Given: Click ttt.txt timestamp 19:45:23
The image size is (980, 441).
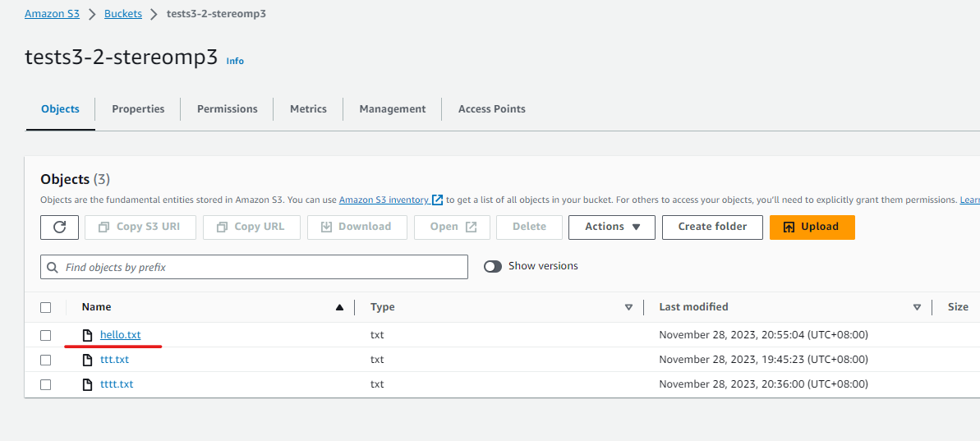Looking at the screenshot, I should point(764,360).
